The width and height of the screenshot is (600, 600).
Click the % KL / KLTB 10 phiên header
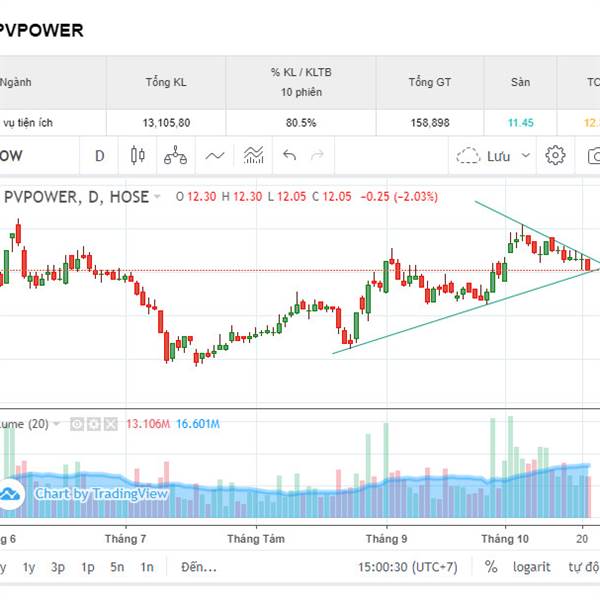[x=301, y=82]
